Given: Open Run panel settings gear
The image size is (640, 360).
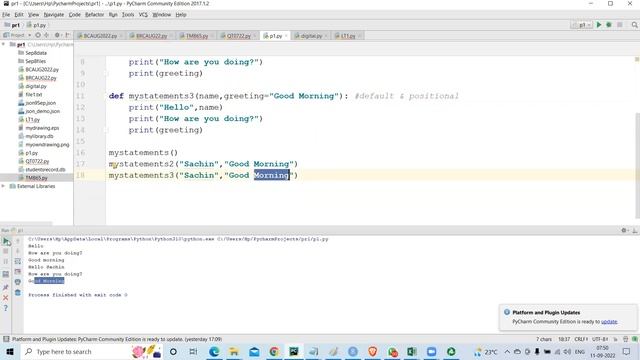Looking at the screenshot, I should coord(624,230).
